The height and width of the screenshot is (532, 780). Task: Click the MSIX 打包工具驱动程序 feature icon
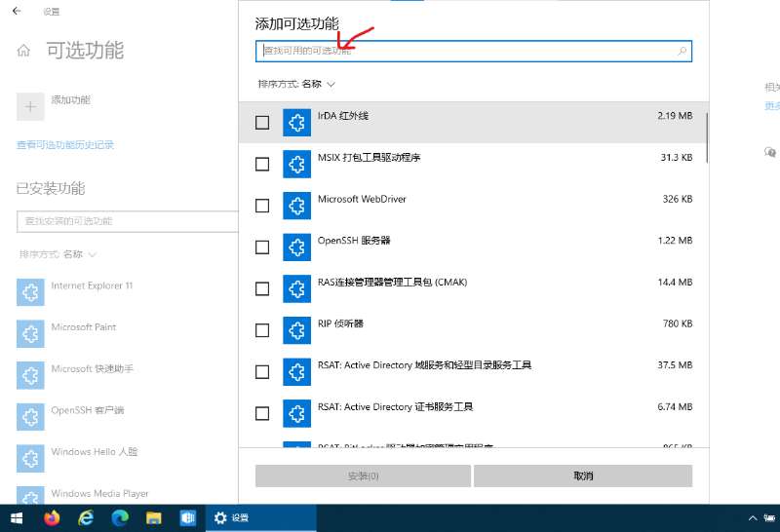coord(297,164)
